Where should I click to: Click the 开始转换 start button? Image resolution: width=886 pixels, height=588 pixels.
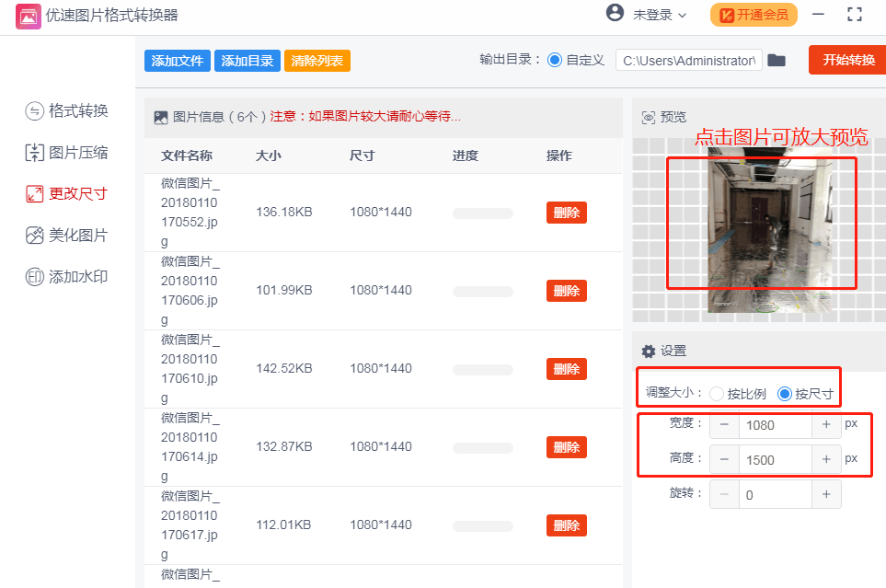(x=848, y=60)
